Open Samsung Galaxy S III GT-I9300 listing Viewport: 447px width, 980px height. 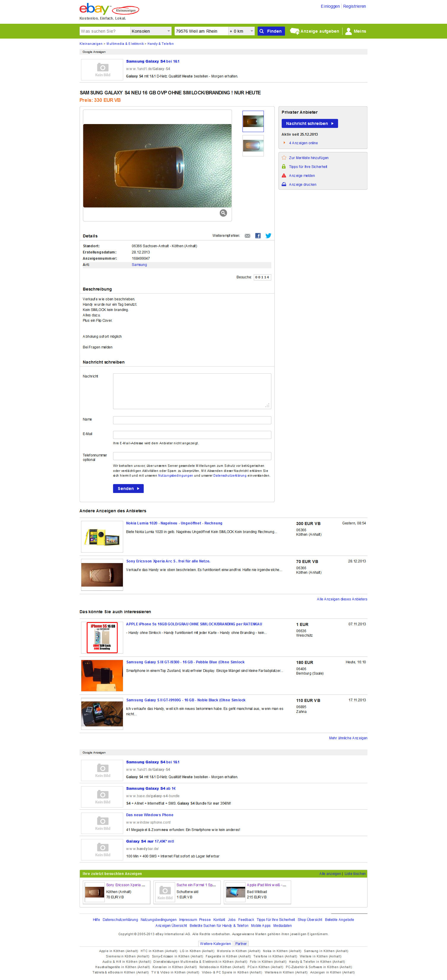click(185, 662)
